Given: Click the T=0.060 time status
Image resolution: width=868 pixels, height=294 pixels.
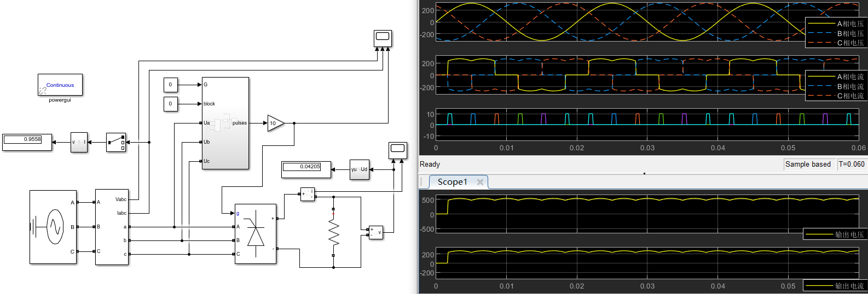Looking at the screenshot, I should pyautogui.click(x=852, y=164).
